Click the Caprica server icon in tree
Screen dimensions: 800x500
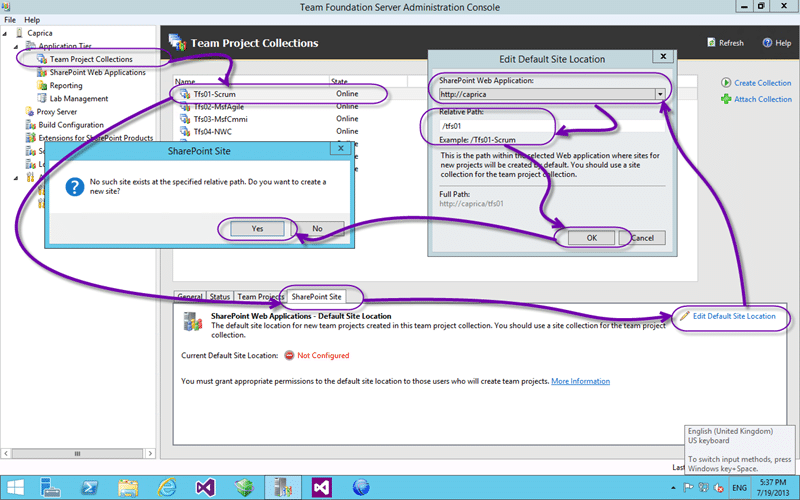(x=19, y=33)
